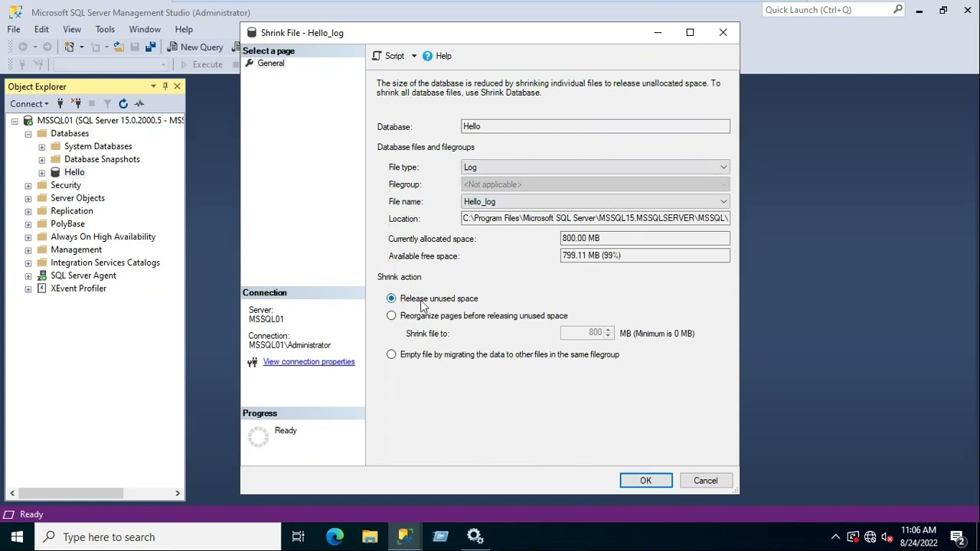Click the Database field showing Hello

coord(596,126)
